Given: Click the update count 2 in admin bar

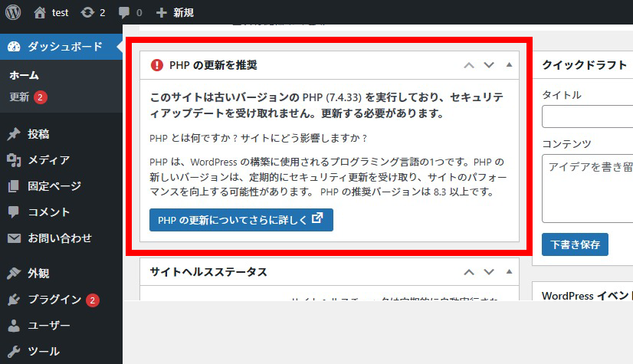Looking at the screenshot, I should pos(103,13).
